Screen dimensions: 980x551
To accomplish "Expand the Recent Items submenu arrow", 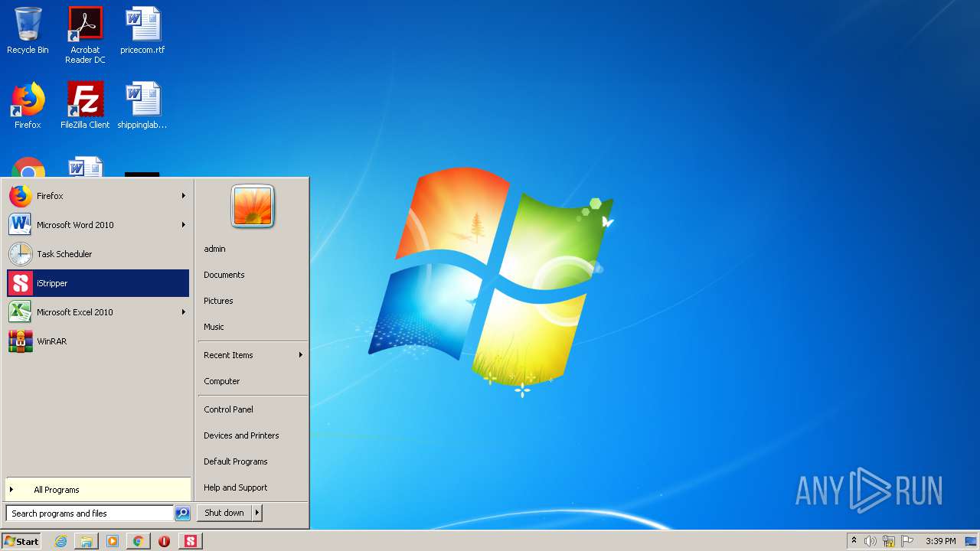I will pos(300,355).
